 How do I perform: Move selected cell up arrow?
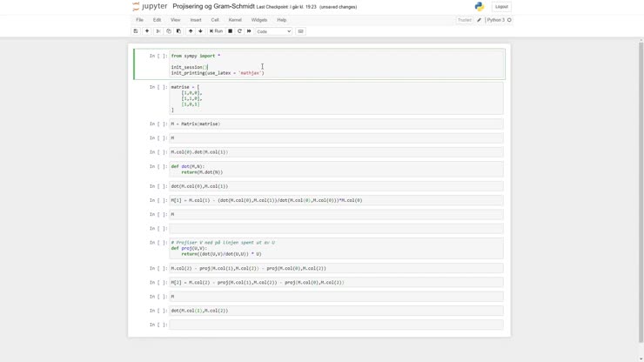click(x=191, y=31)
